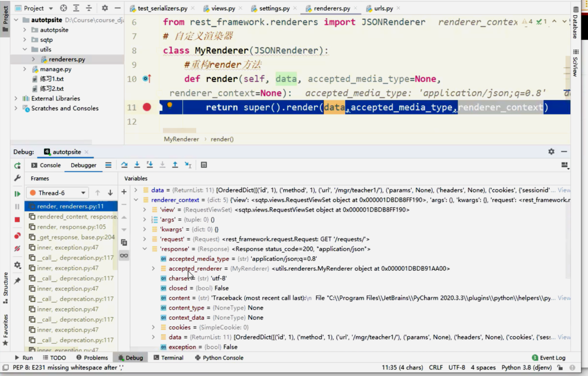Expand External Libraries node

(x=16, y=98)
